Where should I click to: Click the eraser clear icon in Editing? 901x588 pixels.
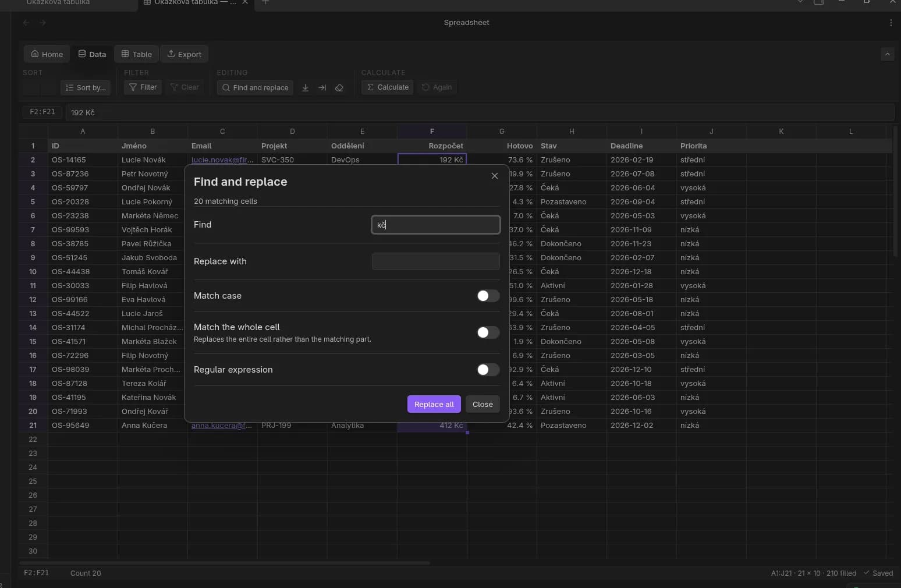(339, 87)
